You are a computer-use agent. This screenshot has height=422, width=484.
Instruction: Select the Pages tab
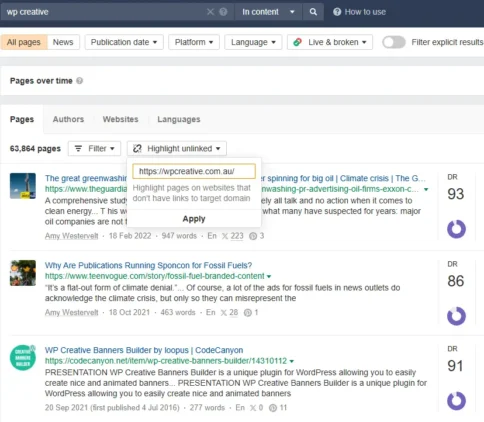(x=22, y=119)
